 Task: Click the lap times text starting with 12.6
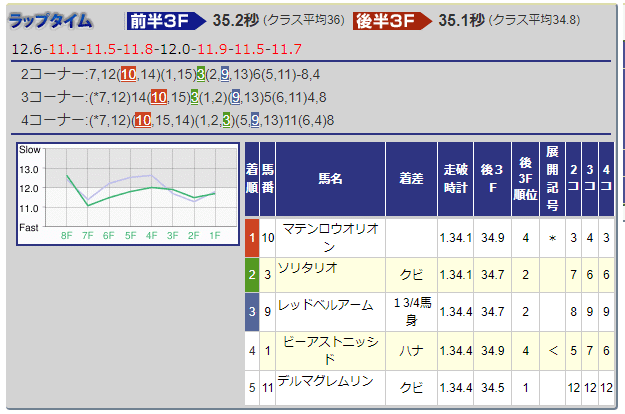point(157,49)
